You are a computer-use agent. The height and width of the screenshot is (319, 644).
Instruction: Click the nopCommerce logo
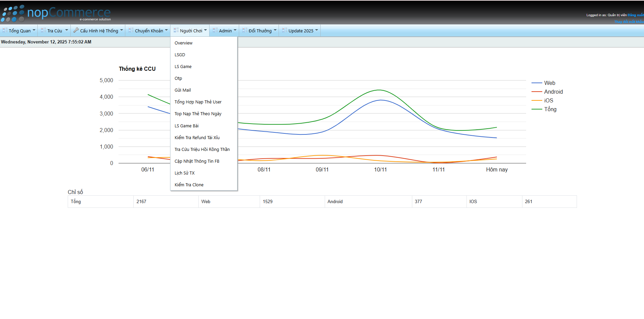click(56, 13)
